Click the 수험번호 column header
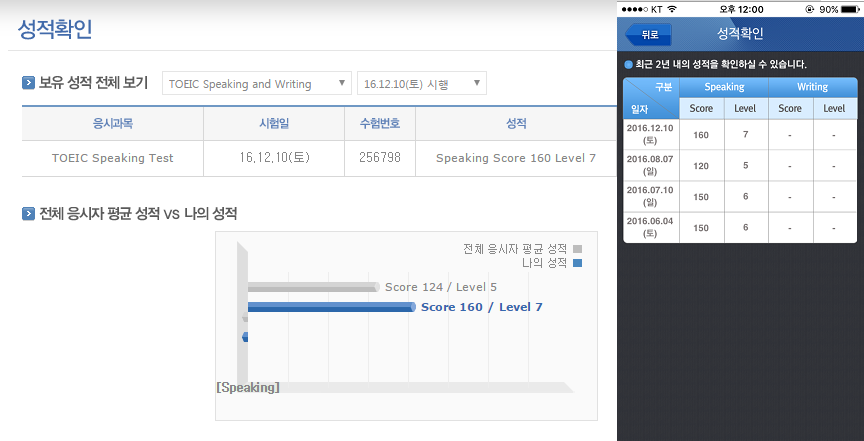Screen dimensions: 864x441 pos(380,123)
